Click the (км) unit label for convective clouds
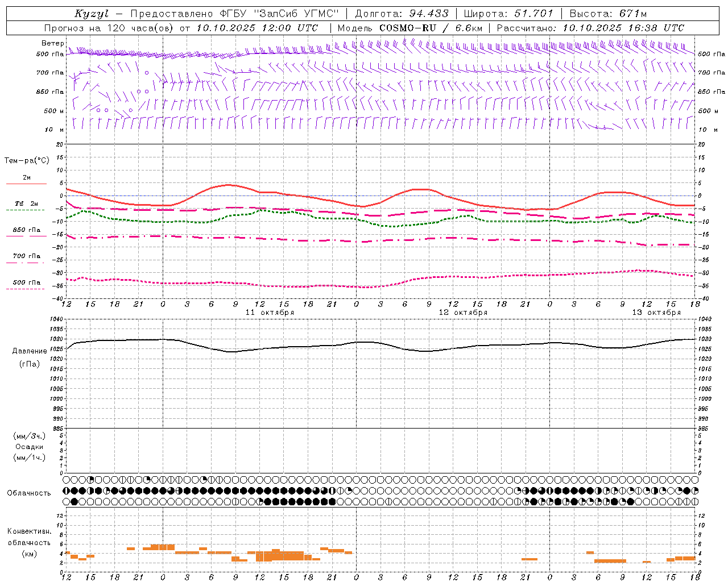The width and height of the screenshot is (728, 582). (x=30, y=554)
